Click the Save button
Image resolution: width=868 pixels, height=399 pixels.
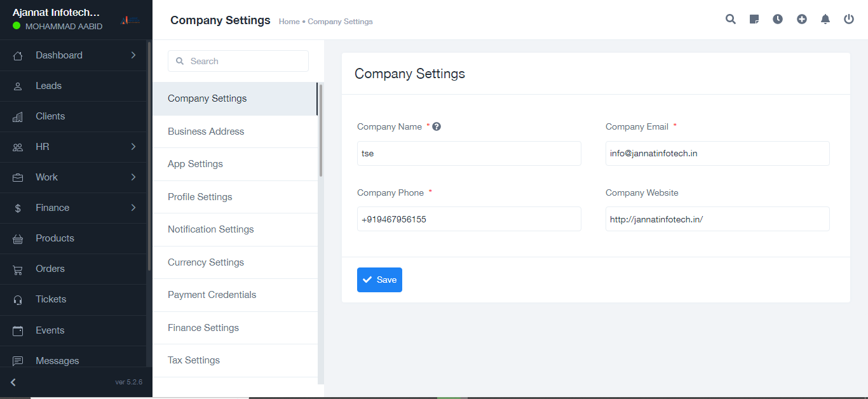click(379, 280)
